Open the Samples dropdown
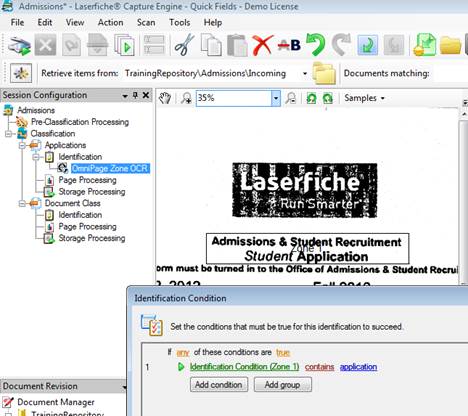 pyautogui.click(x=364, y=98)
